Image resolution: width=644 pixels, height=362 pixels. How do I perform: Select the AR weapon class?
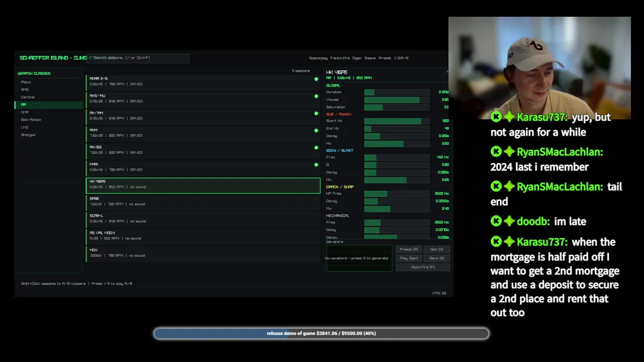tap(49, 105)
